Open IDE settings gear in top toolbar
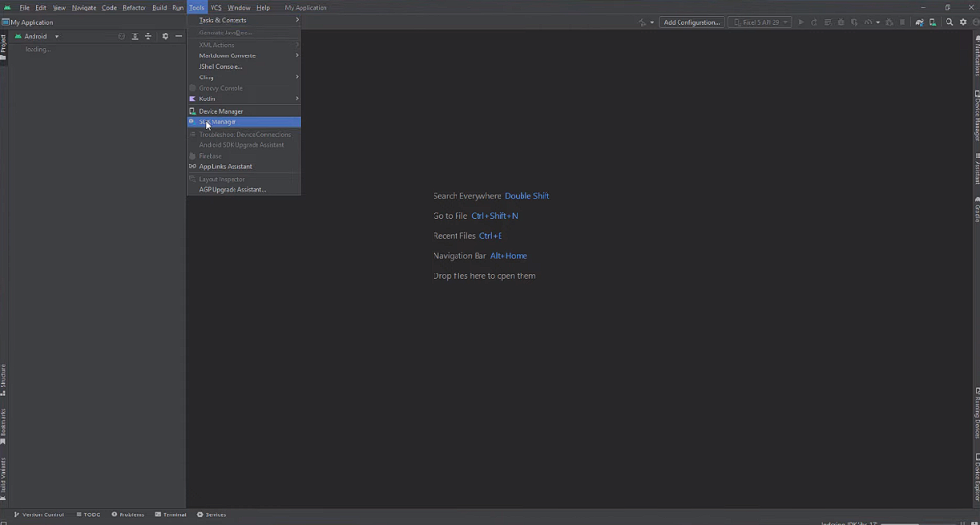The image size is (980, 525). [x=963, y=22]
